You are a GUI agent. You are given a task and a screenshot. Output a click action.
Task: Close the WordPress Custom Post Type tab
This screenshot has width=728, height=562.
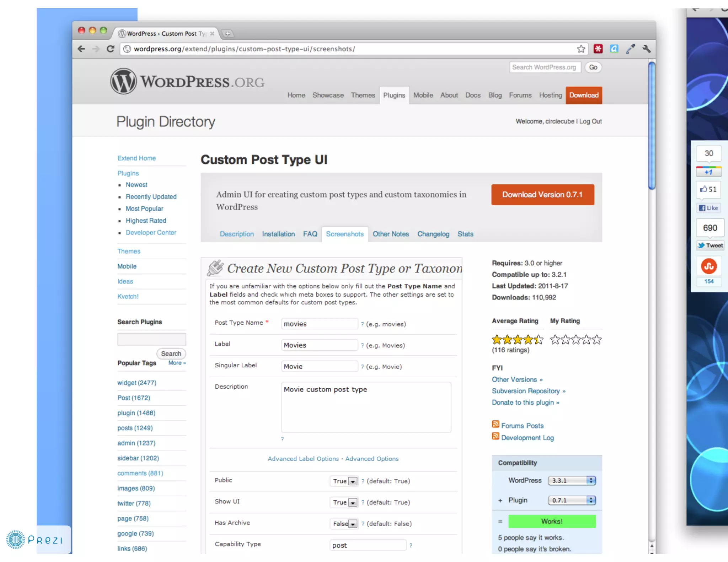tap(212, 33)
